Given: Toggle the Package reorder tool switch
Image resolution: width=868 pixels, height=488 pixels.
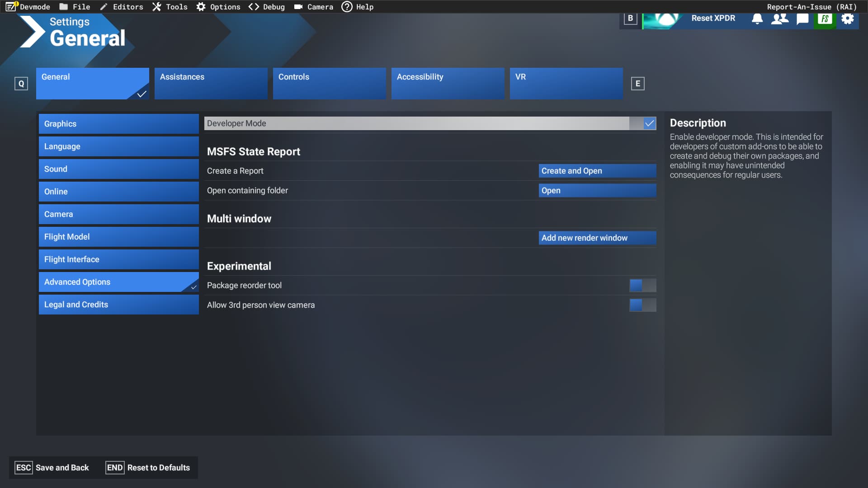Looking at the screenshot, I should pos(642,285).
